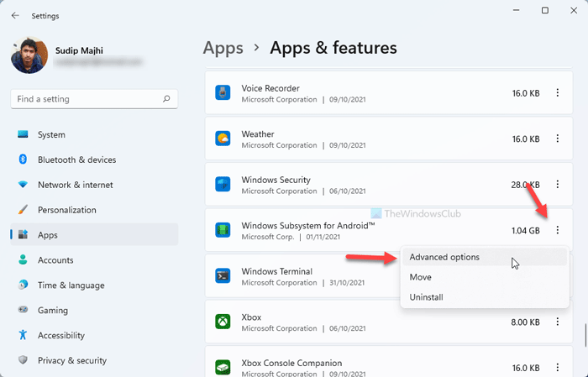Click the Bluetooth icon in the sidebar
This screenshot has width=588, height=377.
point(23,160)
